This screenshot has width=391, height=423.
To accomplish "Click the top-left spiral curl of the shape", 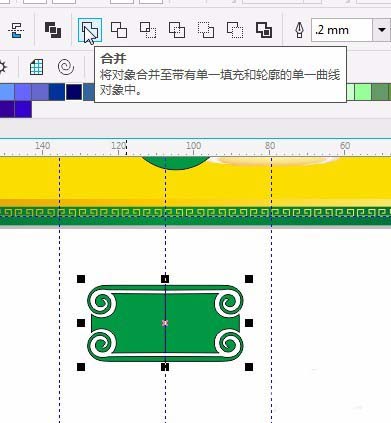I will coord(102,303).
